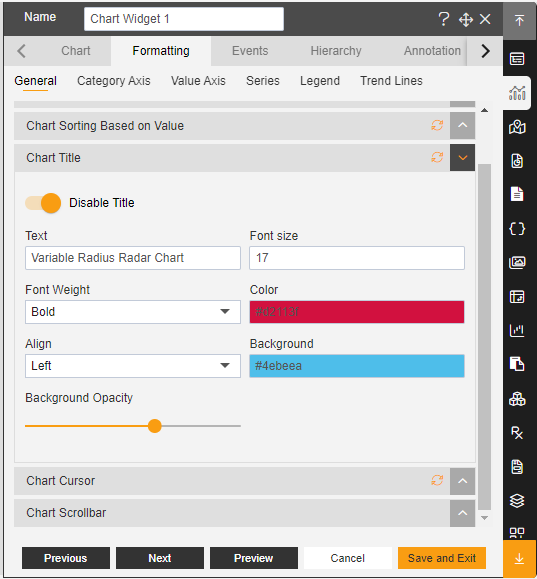Image resolution: width=537 pixels, height=579 pixels.
Task: Expand the Chart Scrollbar section
Action: pos(462,513)
